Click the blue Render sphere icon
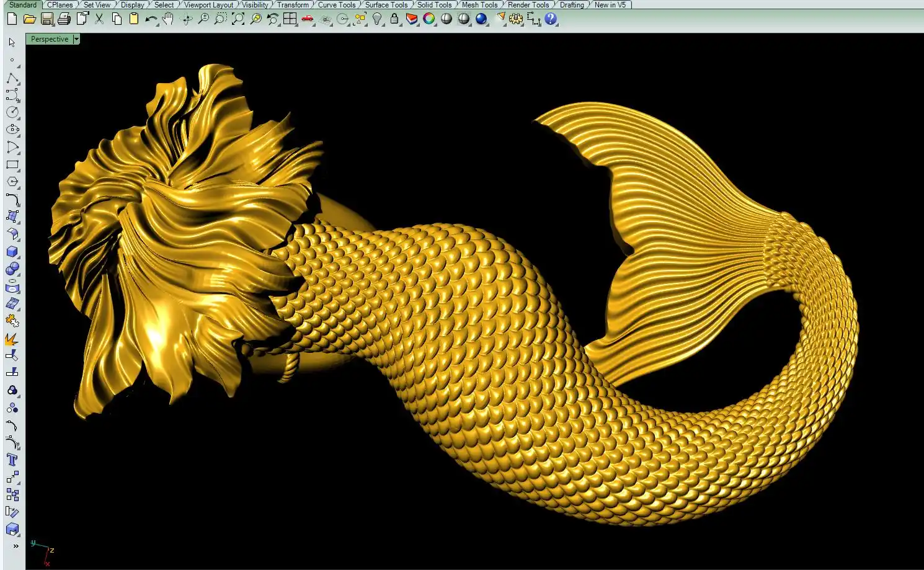Viewport: 924px width, 570px height. click(x=481, y=19)
